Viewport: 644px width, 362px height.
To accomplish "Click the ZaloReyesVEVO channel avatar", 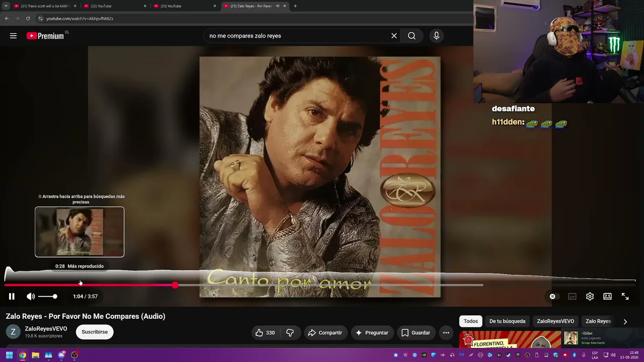I will [x=13, y=332].
